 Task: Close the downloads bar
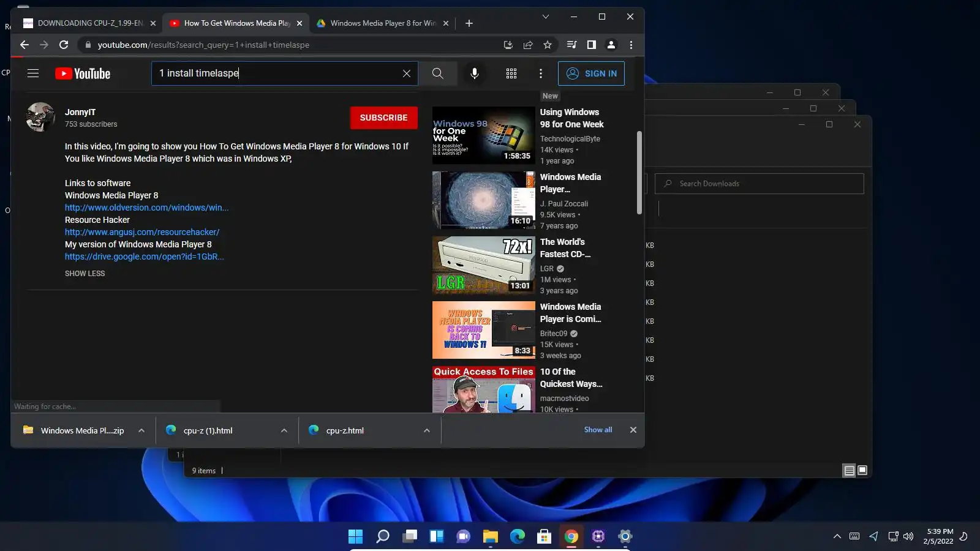(x=633, y=430)
